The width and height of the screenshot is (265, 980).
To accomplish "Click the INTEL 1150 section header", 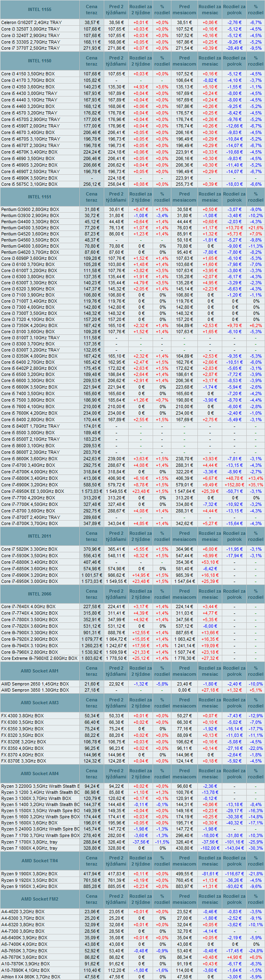I will click(x=40, y=61).
